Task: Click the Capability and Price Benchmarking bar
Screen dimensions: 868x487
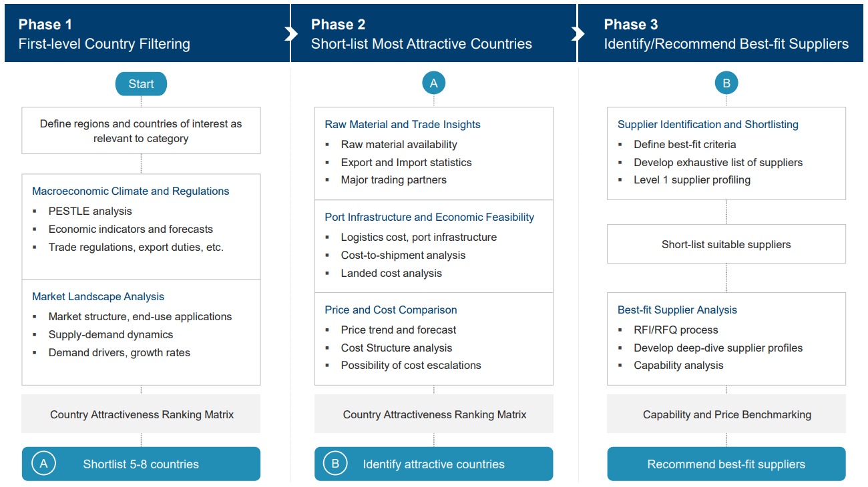Action: pyautogui.click(x=726, y=414)
